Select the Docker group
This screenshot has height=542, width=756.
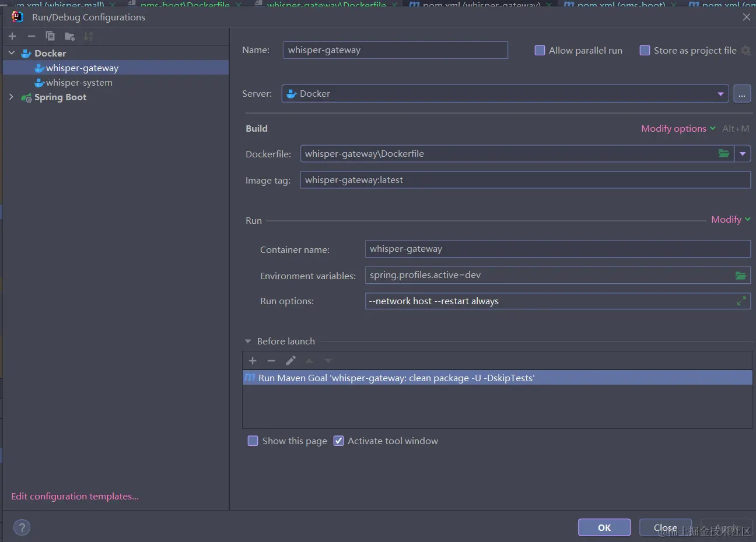point(116,53)
